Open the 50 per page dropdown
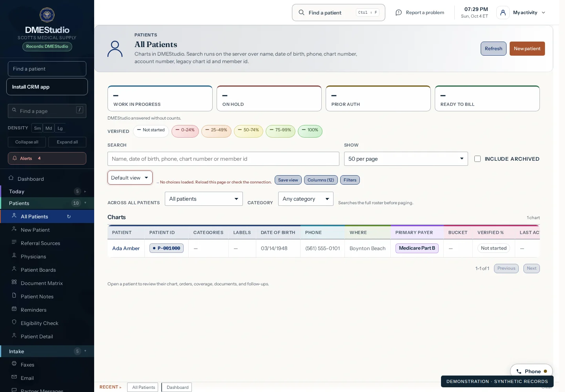 (x=406, y=159)
